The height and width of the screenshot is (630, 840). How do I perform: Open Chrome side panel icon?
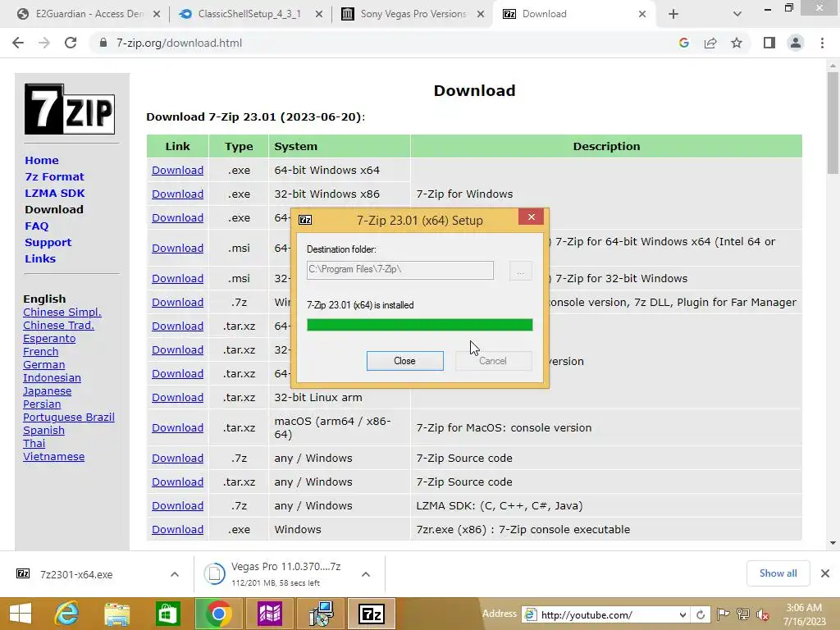click(x=769, y=43)
